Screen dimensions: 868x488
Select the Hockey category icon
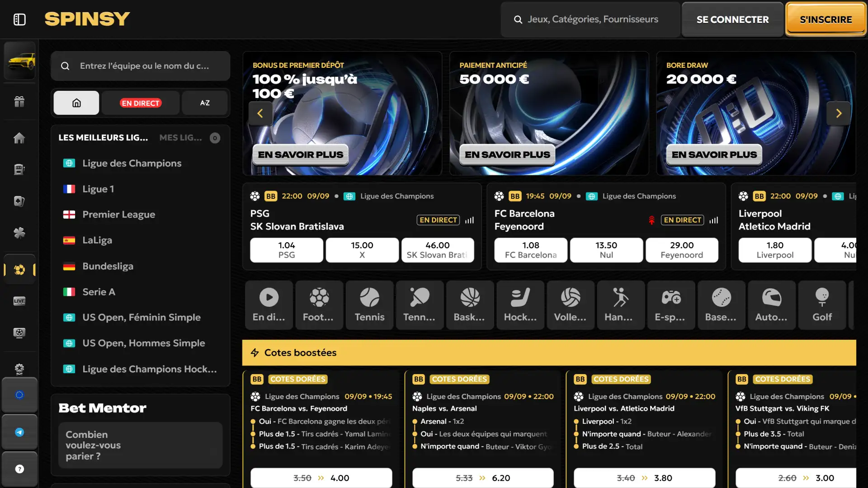click(520, 305)
